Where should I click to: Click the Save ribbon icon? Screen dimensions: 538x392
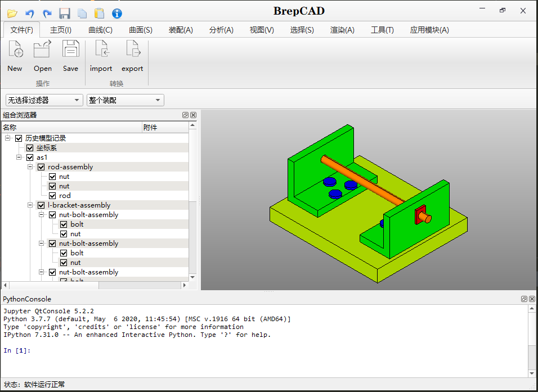coord(71,56)
